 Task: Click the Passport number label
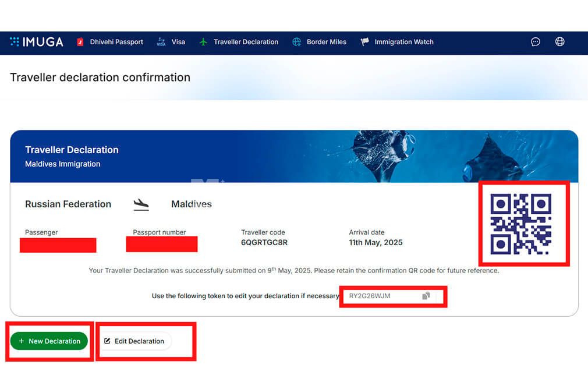pos(160,232)
